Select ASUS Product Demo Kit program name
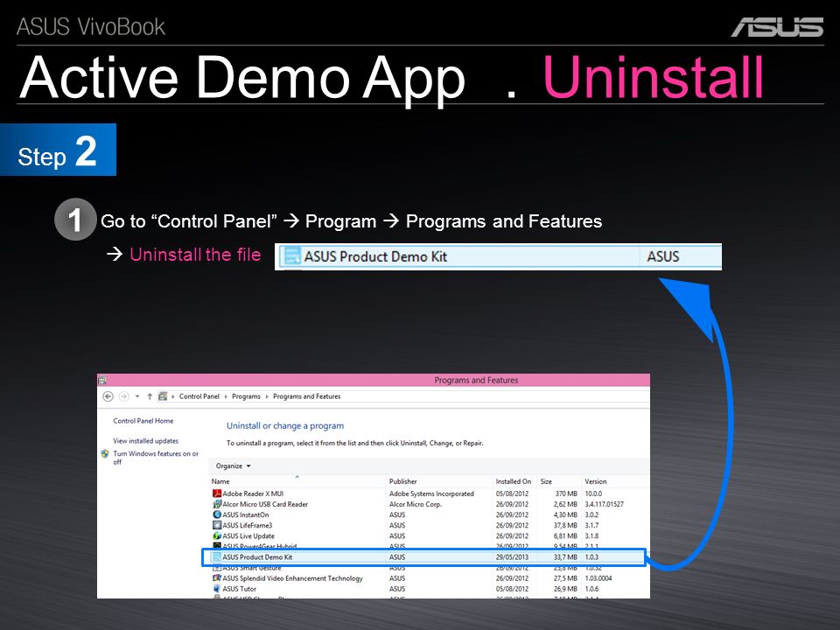Screen dimensions: 840x630 pos(257,557)
